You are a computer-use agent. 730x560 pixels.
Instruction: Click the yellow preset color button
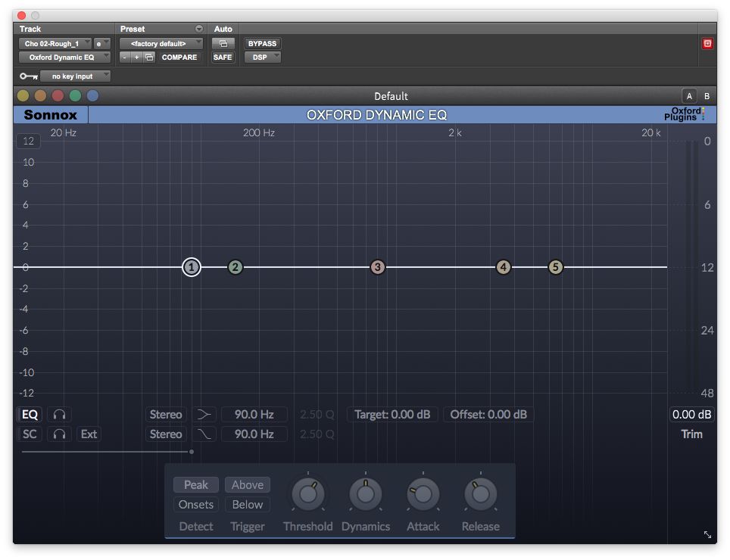click(x=23, y=96)
